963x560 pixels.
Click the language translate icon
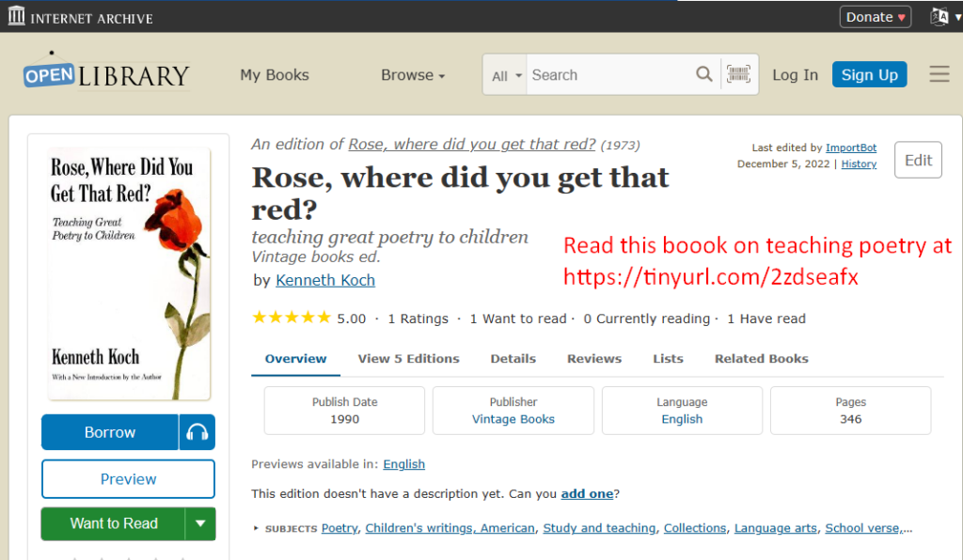click(x=939, y=17)
